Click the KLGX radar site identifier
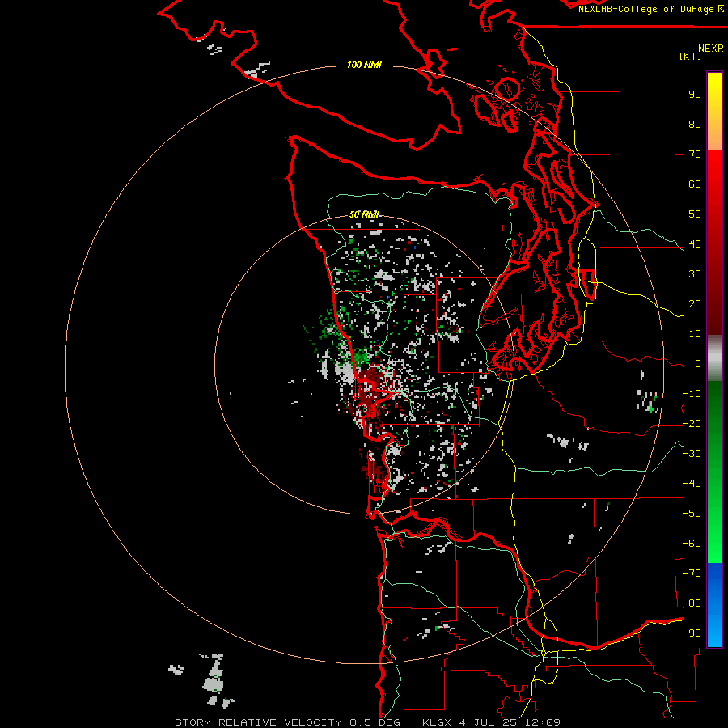728x728 pixels. [x=438, y=722]
